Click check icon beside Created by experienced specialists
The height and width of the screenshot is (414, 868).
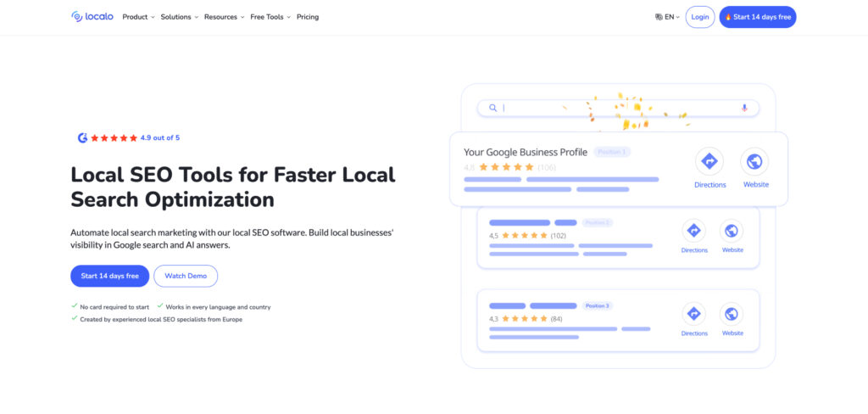tap(75, 318)
